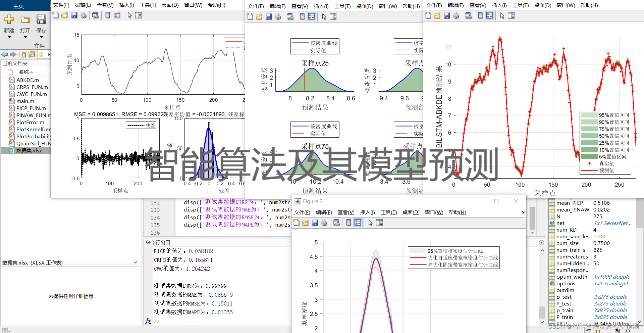Click Save icon in Figure 2 toolbar
The height and width of the screenshot is (333, 644).
(315, 223)
